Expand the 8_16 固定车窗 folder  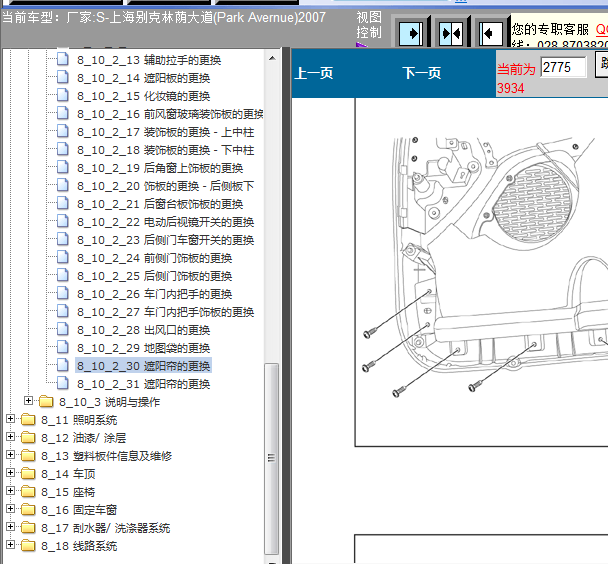click(10, 509)
